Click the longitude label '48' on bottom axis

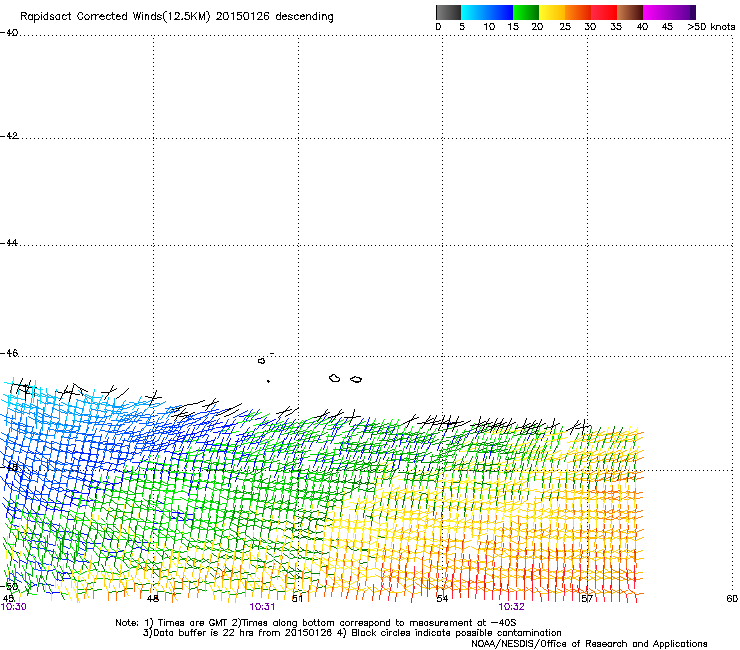[x=153, y=599]
